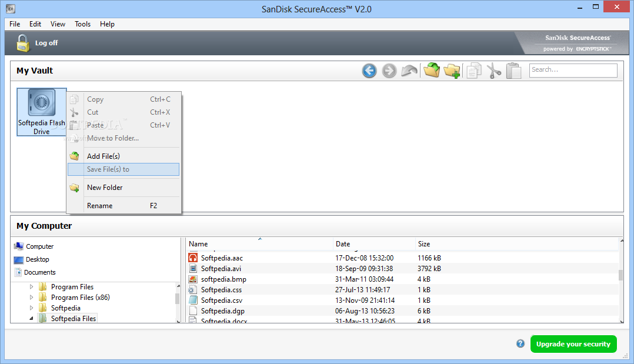Select the Softpedia Flash Drive vault icon
The image size is (634, 364).
coord(42,112)
